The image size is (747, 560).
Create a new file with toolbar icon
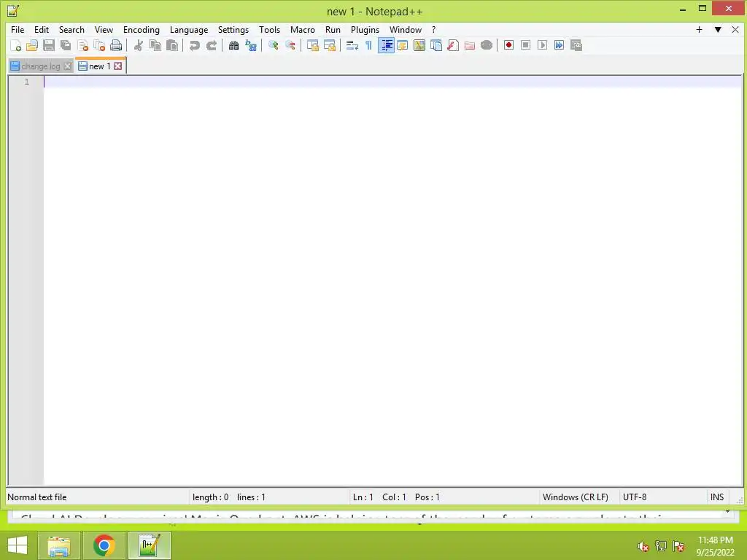(x=15, y=45)
